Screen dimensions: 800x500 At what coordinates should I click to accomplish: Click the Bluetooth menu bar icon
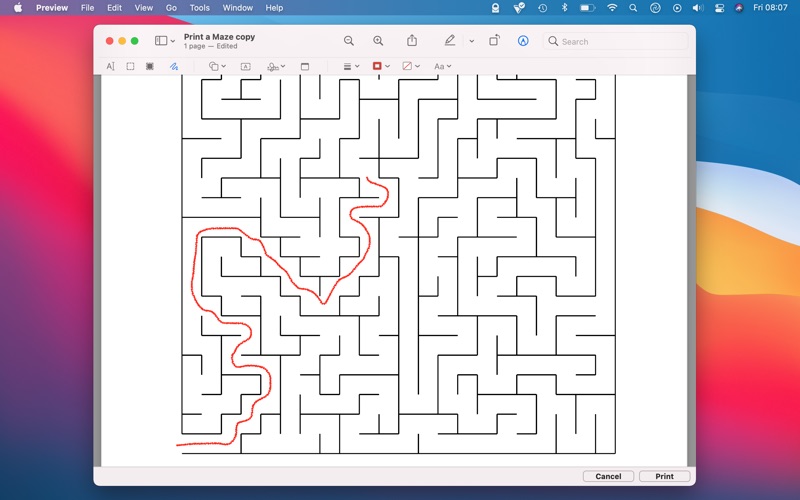click(564, 8)
